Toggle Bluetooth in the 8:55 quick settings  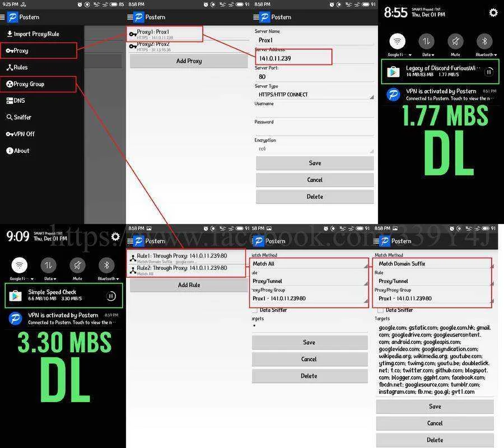tap(485, 41)
